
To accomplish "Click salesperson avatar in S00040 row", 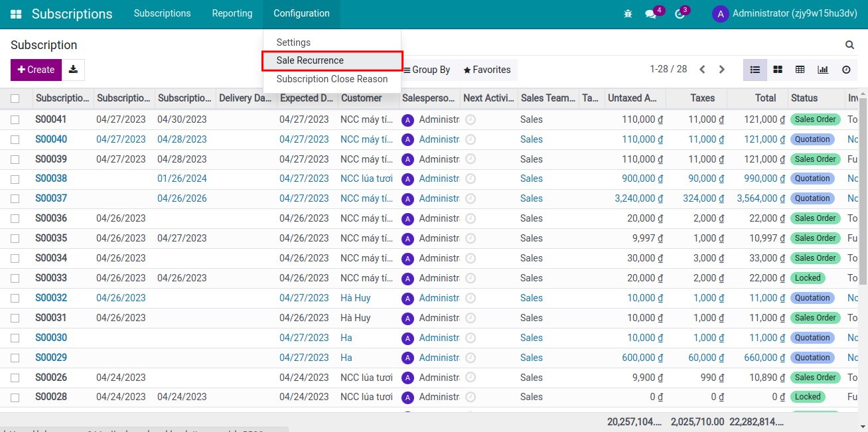I will click(x=408, y=140).
